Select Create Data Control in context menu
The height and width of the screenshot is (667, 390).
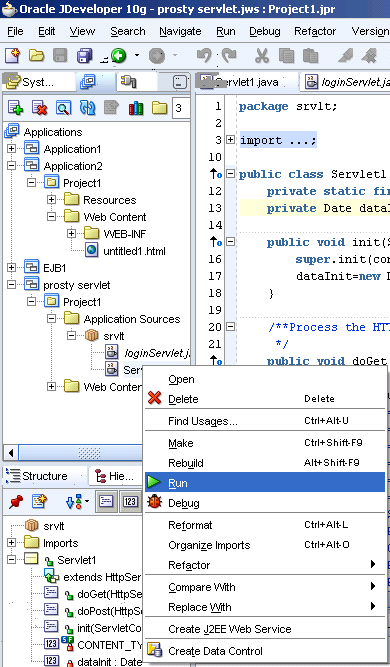(265, 651)
